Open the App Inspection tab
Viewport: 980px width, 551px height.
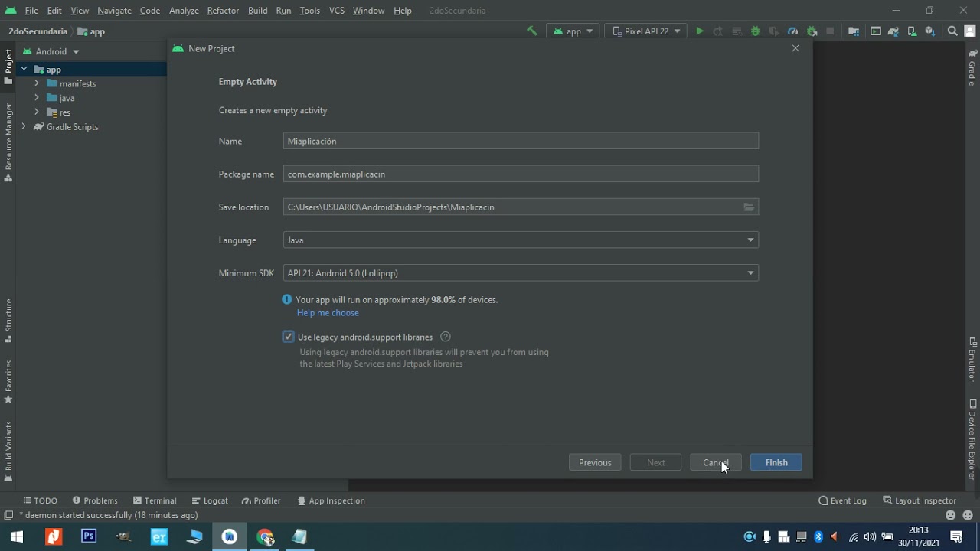coord(331,500)
